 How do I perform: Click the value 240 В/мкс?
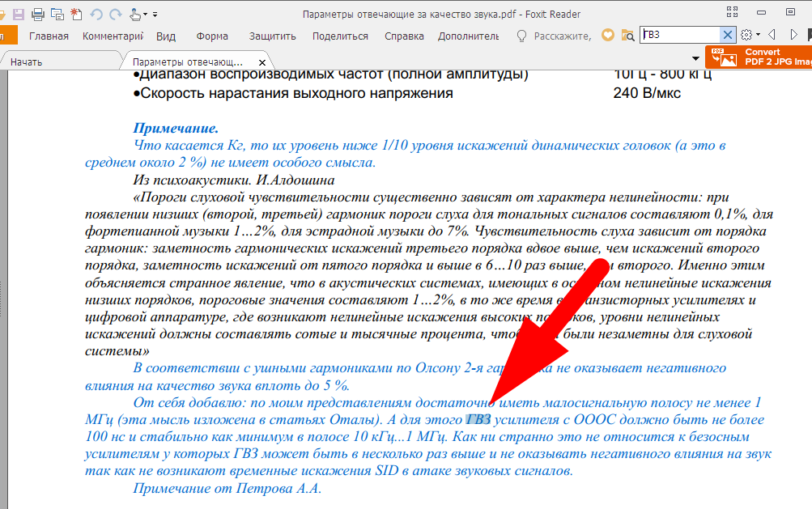point(647,93)
